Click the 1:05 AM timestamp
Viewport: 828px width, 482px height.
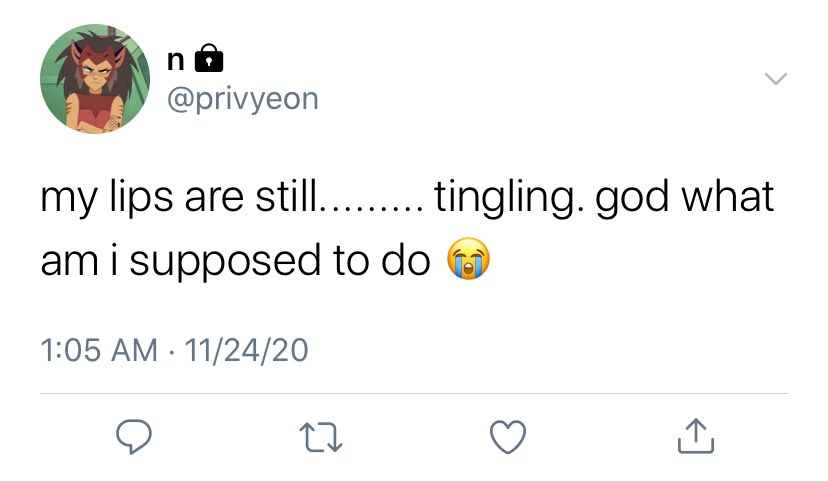pyautogui.click(x=99, y=350)
